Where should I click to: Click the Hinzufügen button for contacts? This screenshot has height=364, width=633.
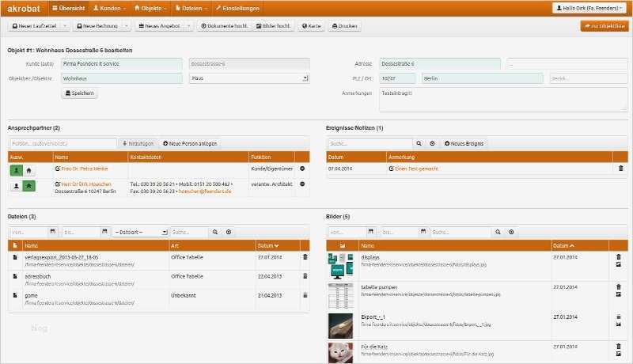[x=138, y=143]
